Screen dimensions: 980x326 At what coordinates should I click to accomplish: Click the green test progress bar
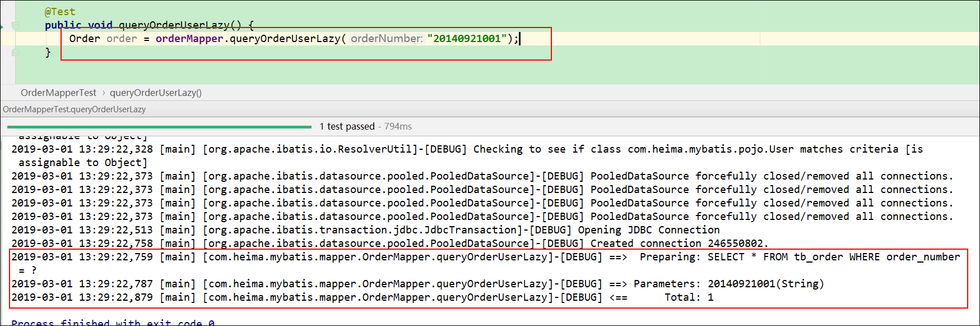pos(159,127)
